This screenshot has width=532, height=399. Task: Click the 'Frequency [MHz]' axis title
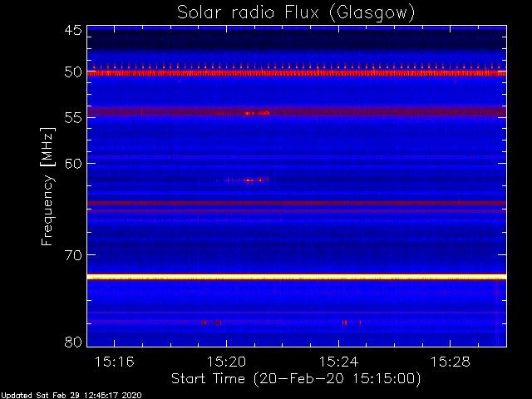(47, 186)
